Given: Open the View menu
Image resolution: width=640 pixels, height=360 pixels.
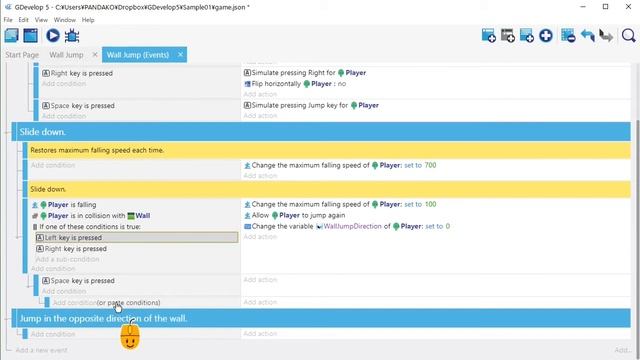Looking at the screenshot, I should [x=41, y=20].
